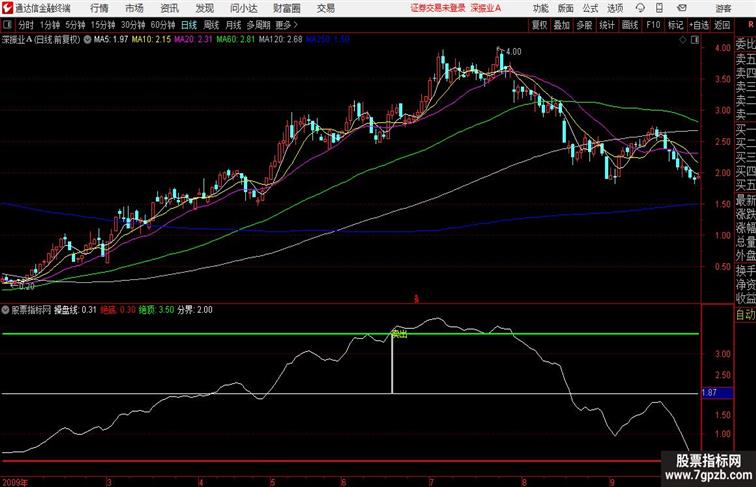Switch to the 15分钟 period tab

point(103,25)
